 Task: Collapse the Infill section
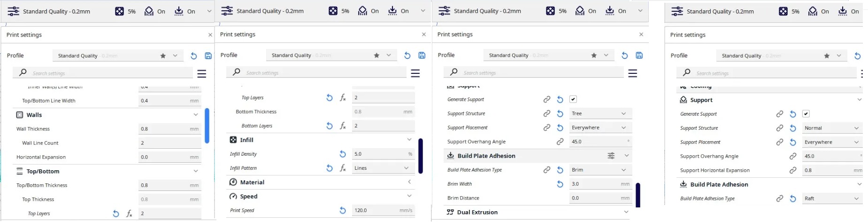409,140
